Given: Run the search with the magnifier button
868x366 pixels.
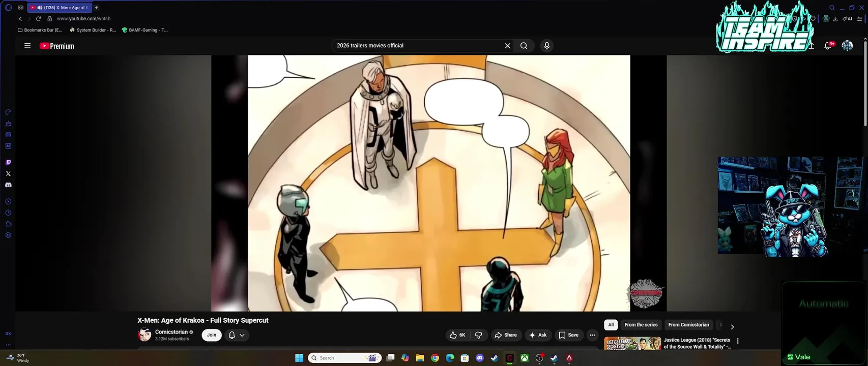Looking at the screenshot, I should (524, 46).
